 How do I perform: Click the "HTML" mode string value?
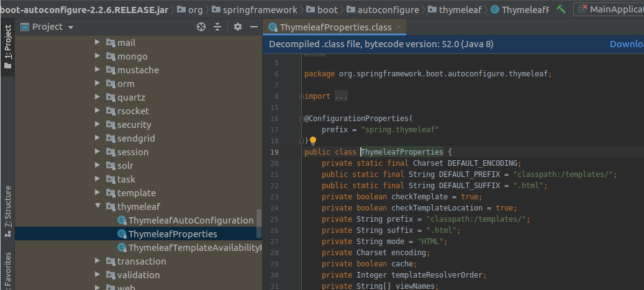(430, 241)
